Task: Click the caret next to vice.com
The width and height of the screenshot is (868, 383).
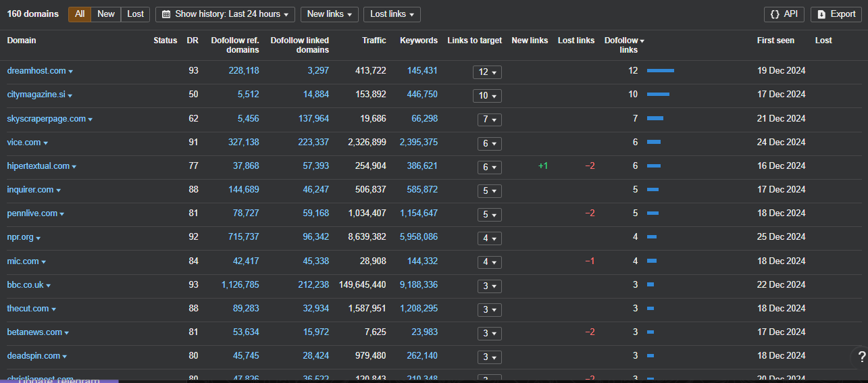Action: click(x=46, y=143)
